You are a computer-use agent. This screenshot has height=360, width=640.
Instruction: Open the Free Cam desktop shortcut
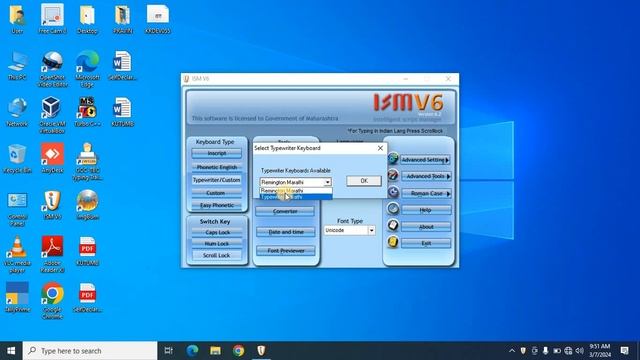[x=52, y=19]
